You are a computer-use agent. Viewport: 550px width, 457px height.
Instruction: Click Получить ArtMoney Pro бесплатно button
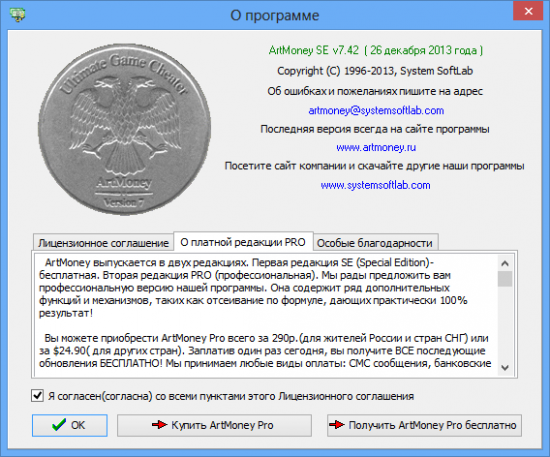(x=424, y=425)
